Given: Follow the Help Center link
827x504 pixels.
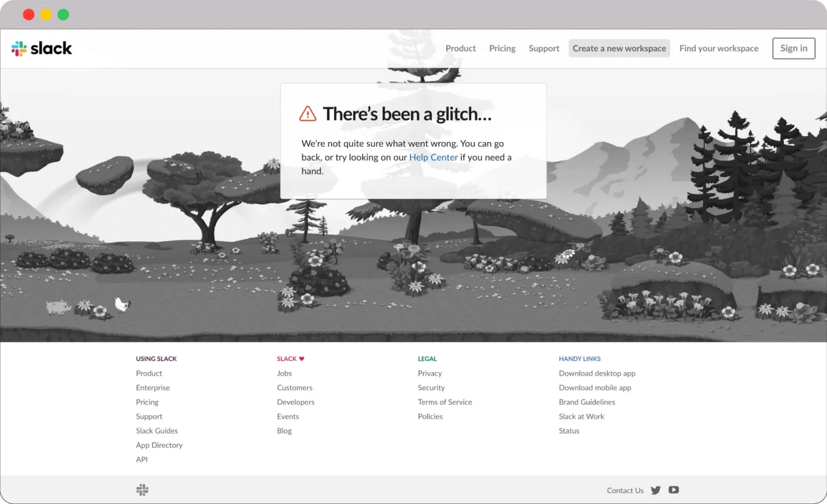Looking at the screenshot, I should click(433, 157).
